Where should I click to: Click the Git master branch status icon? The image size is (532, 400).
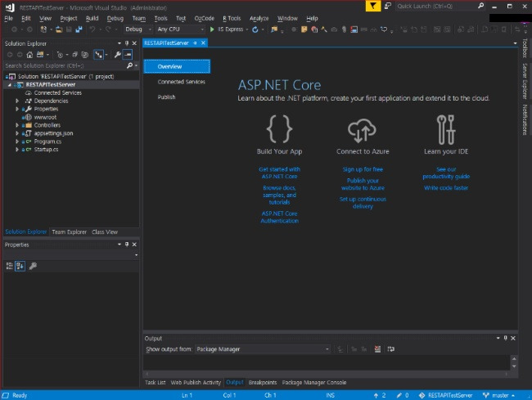click(486, 395)
